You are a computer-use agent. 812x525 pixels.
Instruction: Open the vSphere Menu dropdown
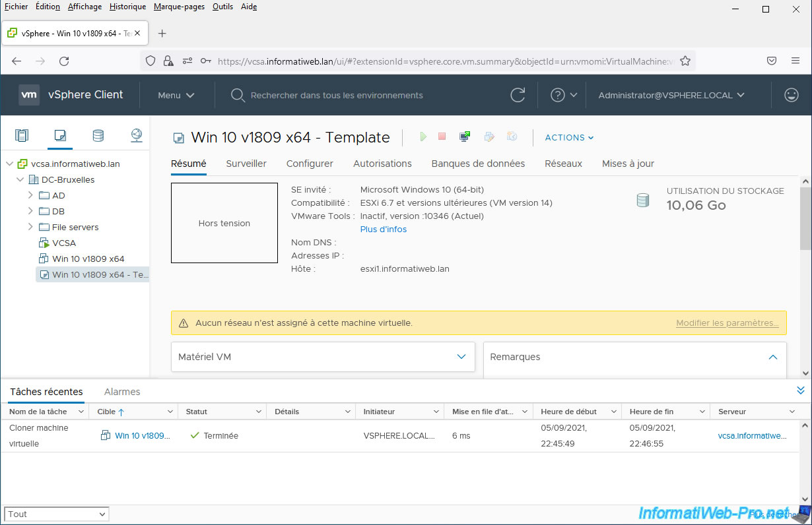(176, 95)
